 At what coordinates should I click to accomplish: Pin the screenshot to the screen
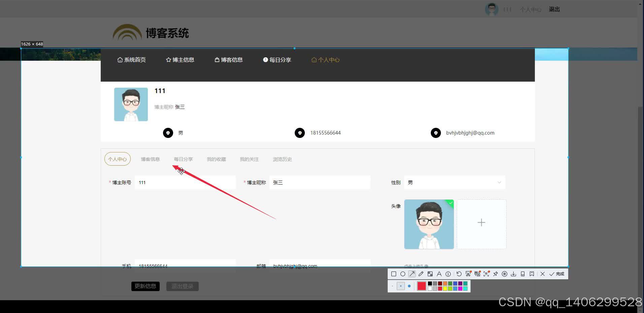(495, 274)
